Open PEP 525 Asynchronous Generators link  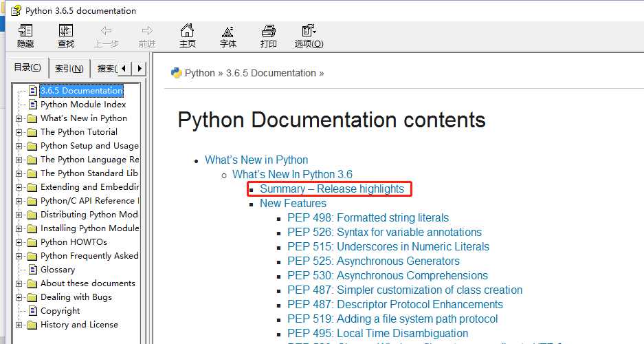[x=373, y=261]
